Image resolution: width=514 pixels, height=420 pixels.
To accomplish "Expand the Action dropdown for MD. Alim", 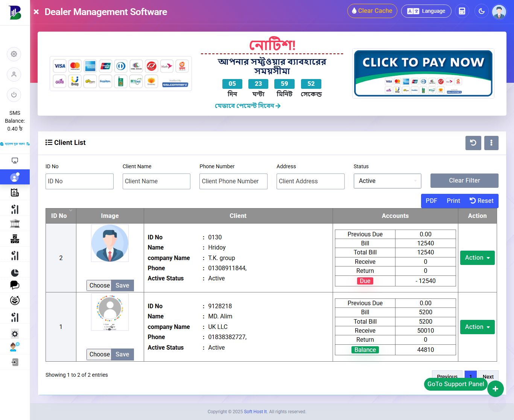I will pyautogui.click(x=477, y=327).
